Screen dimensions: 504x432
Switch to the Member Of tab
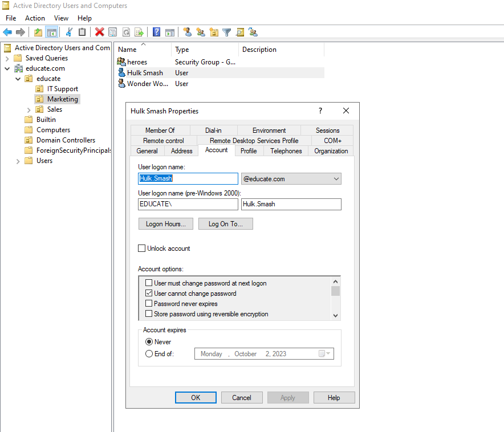160,130
